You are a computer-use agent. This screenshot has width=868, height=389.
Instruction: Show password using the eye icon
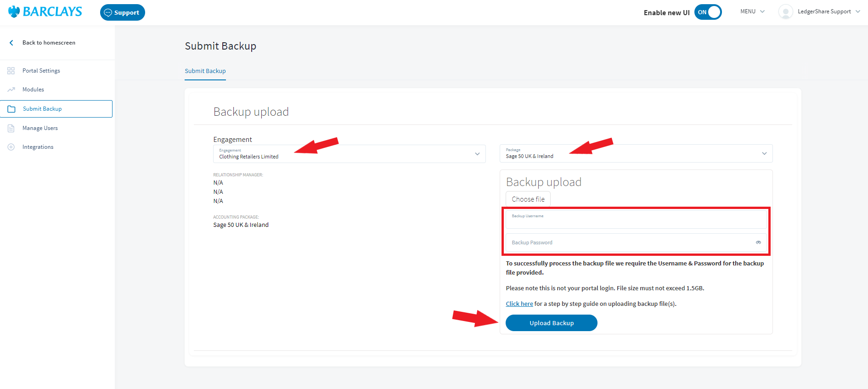point(758,242)
